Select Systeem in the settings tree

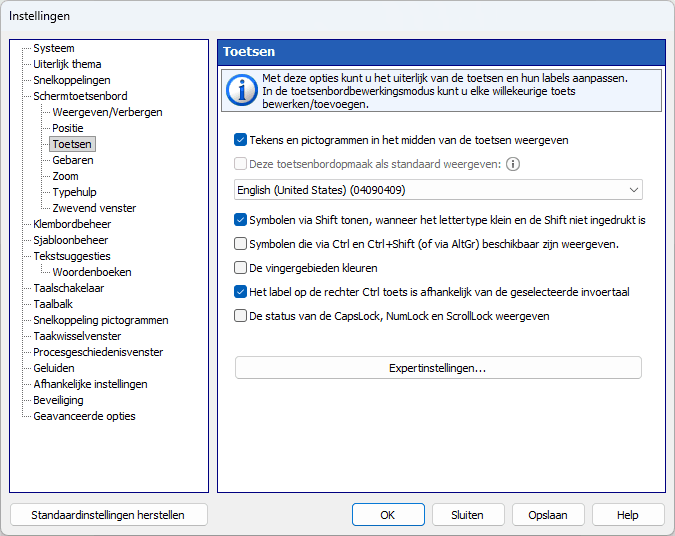(x=54, y=48)
